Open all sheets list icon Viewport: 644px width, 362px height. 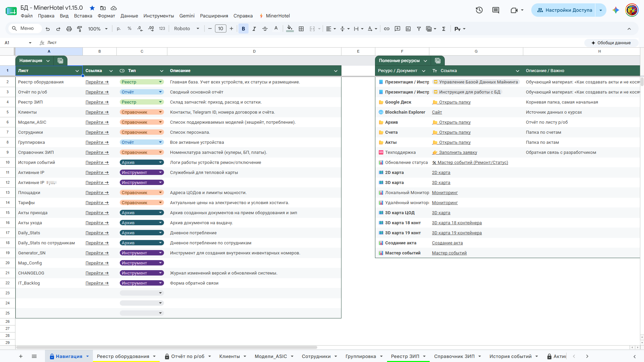34,356
